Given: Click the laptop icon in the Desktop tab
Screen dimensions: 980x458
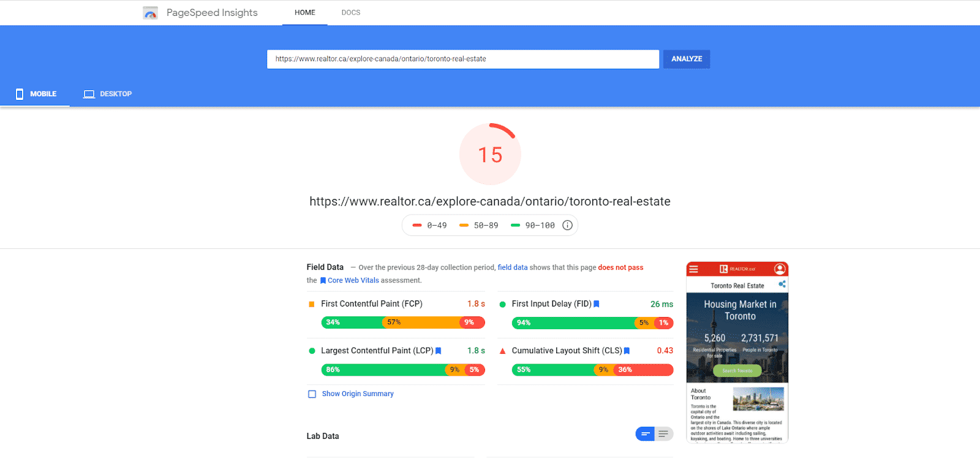Looking at the screenshot, I should [89, 94].
